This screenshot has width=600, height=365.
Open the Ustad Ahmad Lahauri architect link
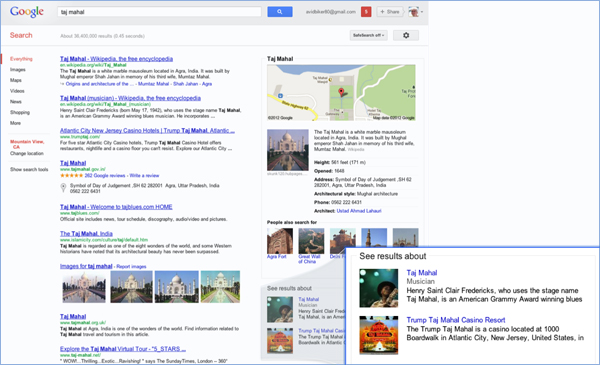pyautogui.click(x=359, y=211)
